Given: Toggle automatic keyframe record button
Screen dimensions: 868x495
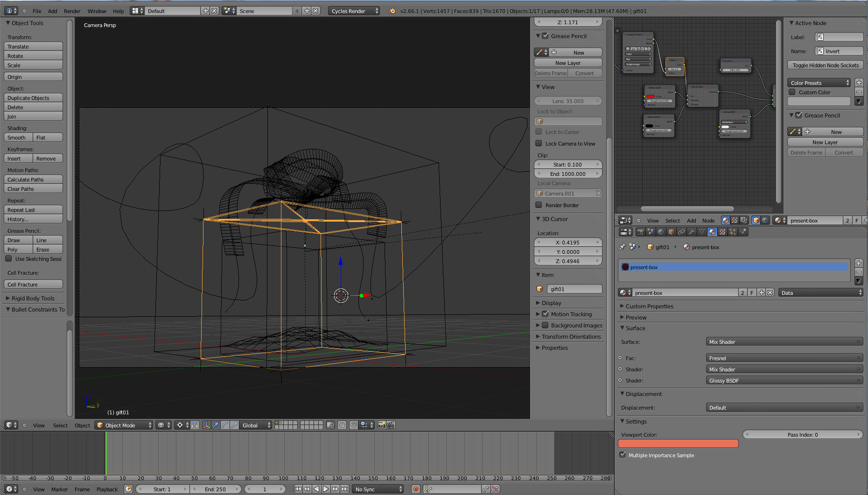Looking at the screenshot, I should click(x=415, y=489).
